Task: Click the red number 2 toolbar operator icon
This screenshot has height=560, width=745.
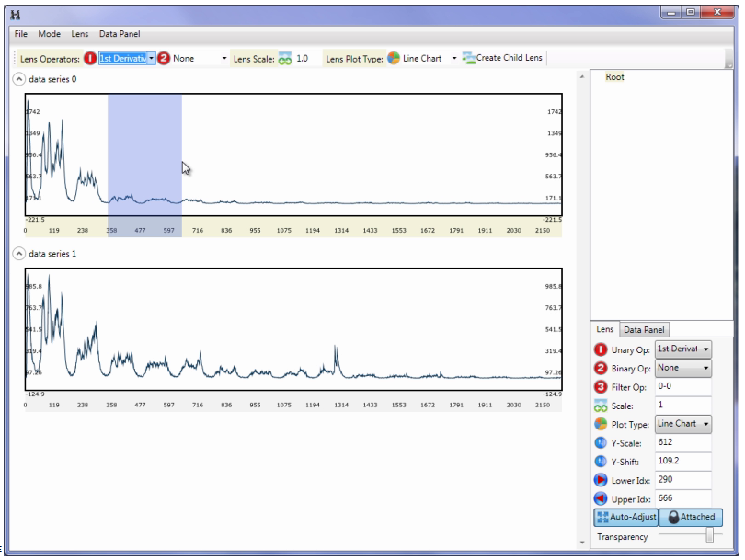Action: 164,59
